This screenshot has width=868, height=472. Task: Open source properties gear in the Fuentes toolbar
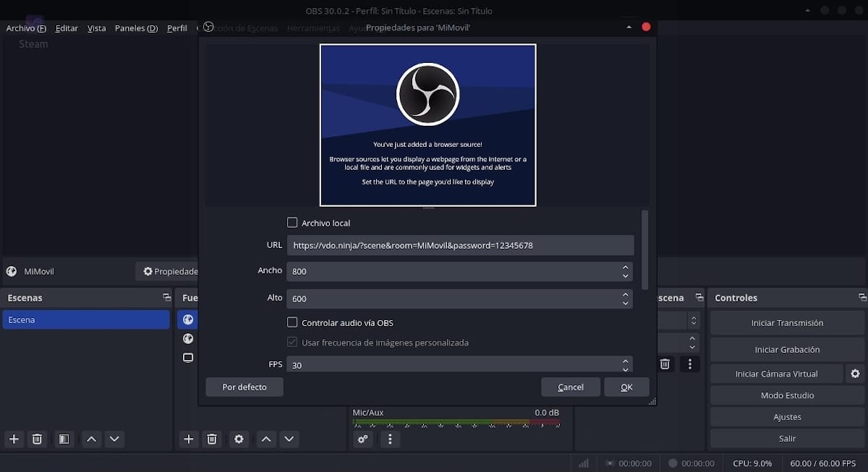pos(239,439)
